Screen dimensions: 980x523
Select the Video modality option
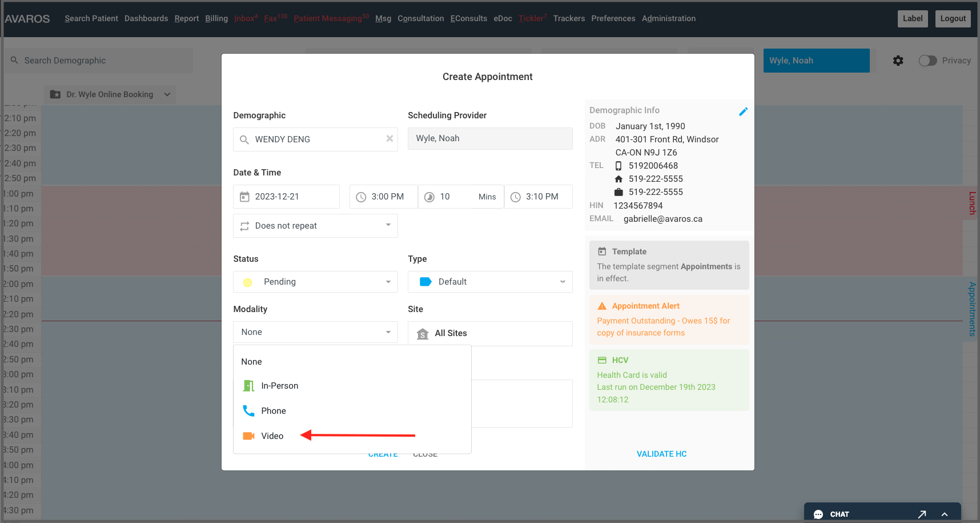[x=272, y=436]
